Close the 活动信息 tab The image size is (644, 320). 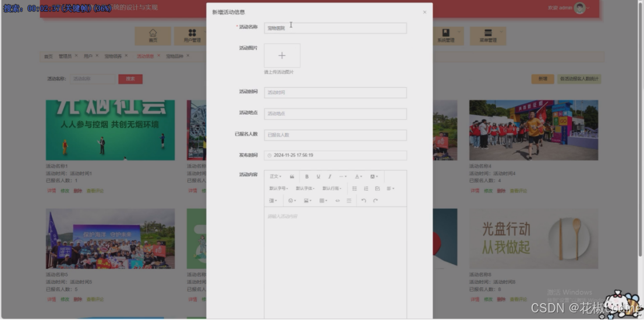(158, 55)
